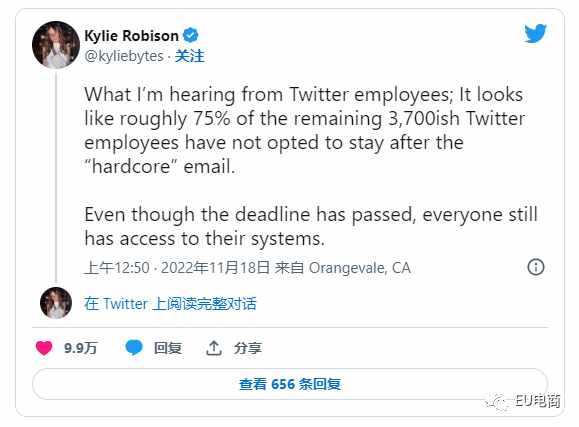Click the EU电商 watermark at the bottom
Image resolution: width=579 pixels, height=427 pixels.
click(538, 402)
